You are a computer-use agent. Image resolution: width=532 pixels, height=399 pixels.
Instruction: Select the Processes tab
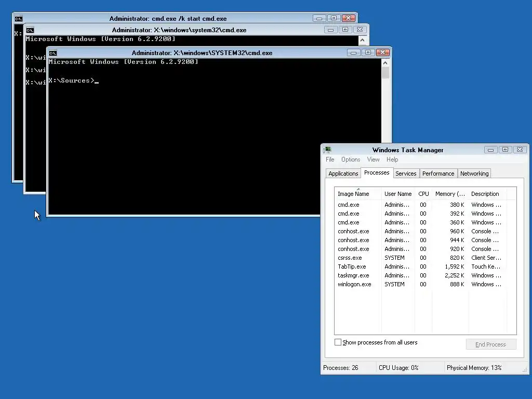tap(377, 172)
